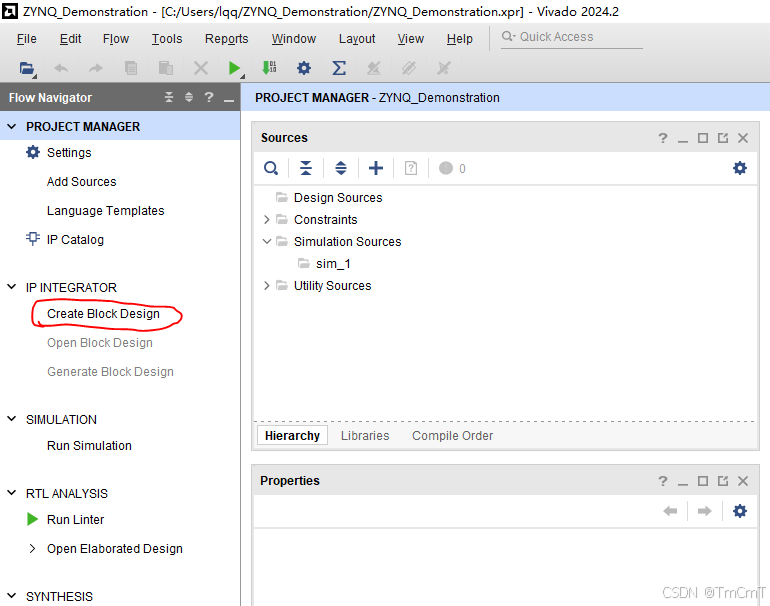Screen dimensions: 770x606
Task: Click the search icon in Sources panel
Action: [x=271, y=168]
